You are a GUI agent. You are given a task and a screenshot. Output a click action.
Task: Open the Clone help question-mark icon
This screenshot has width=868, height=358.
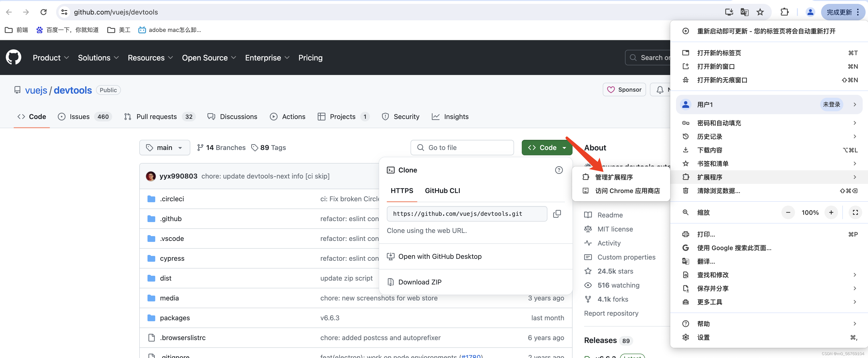tap(559, 170)
